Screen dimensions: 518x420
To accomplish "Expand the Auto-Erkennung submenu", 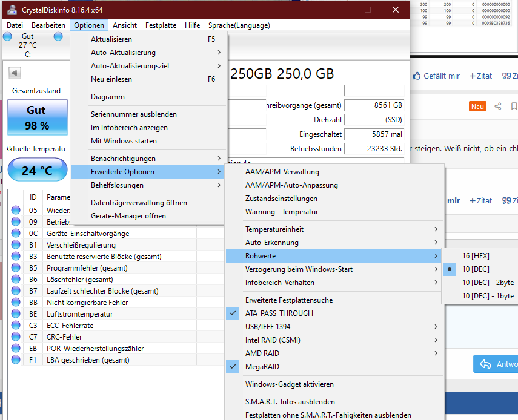I will pos(334,243).
